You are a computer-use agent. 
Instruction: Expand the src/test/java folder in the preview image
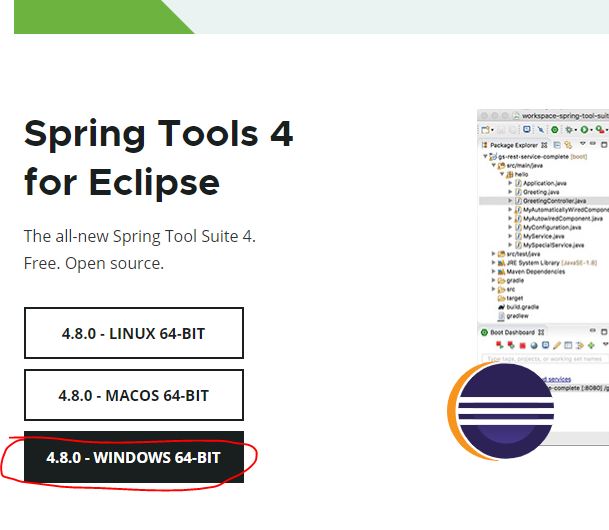[x=494, y=254]
